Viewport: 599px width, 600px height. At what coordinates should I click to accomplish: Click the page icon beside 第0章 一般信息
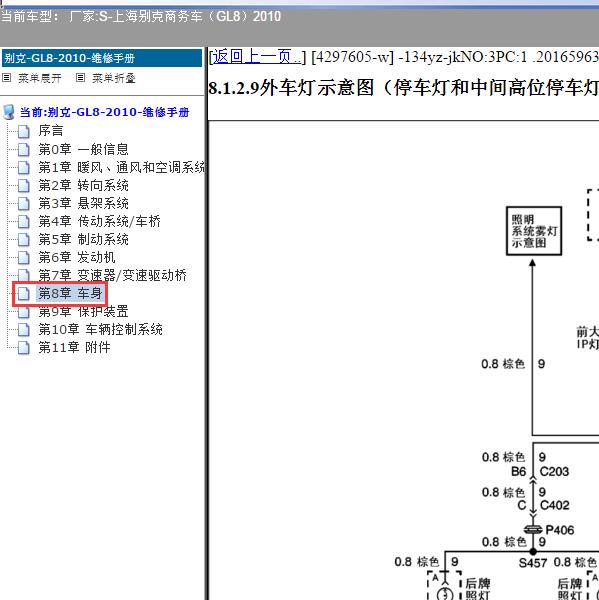click(24, 149)
